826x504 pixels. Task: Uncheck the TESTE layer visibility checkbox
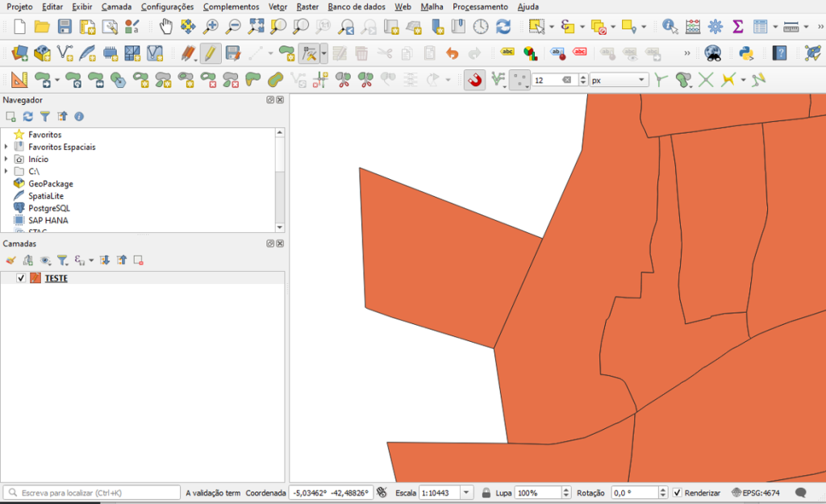coord(21,278)
